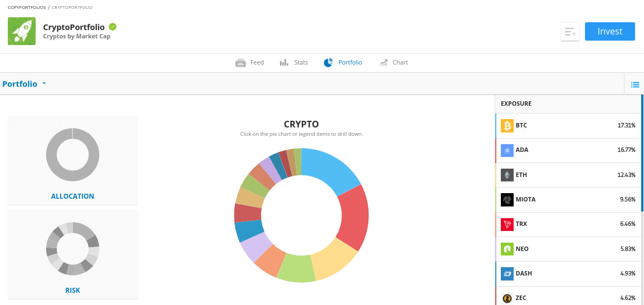Expand the Portfolio dropdown menu

(24, 83)
